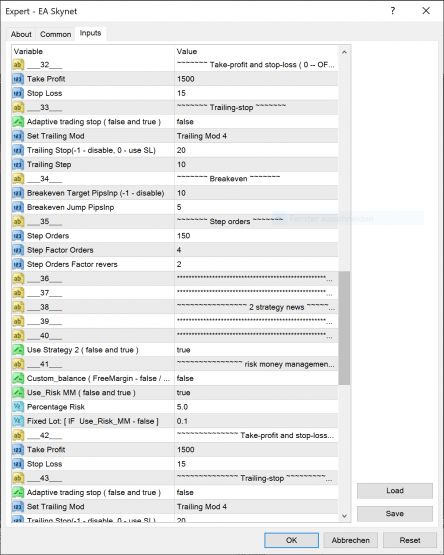Open the About tab
The image size is (444, 555).
(x=21, y=34)
